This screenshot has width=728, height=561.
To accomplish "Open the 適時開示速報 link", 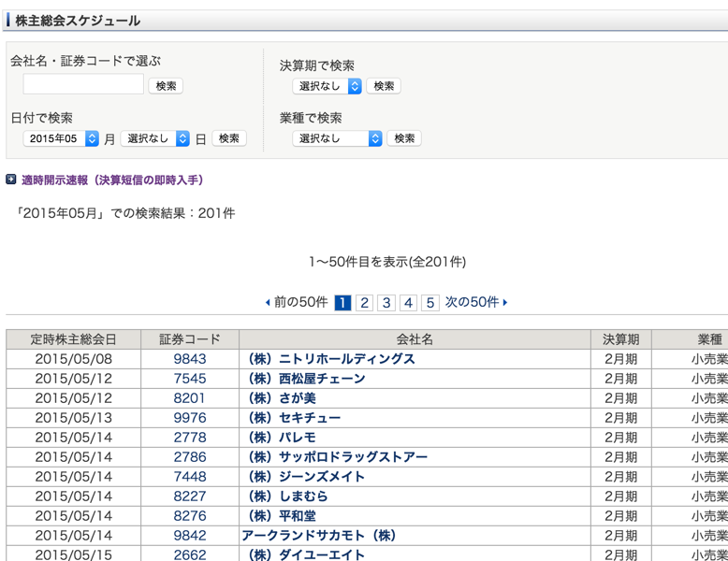I will tap(112, 180).
